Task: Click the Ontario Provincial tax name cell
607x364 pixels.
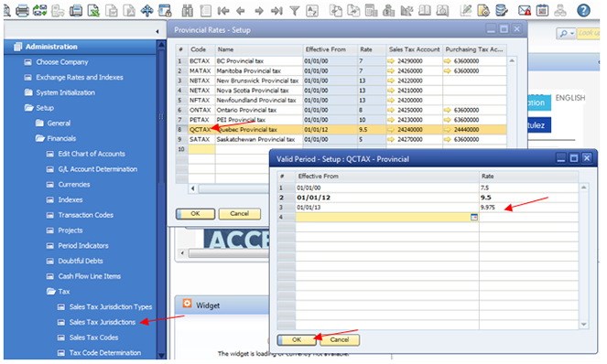Action: [258, 111]
